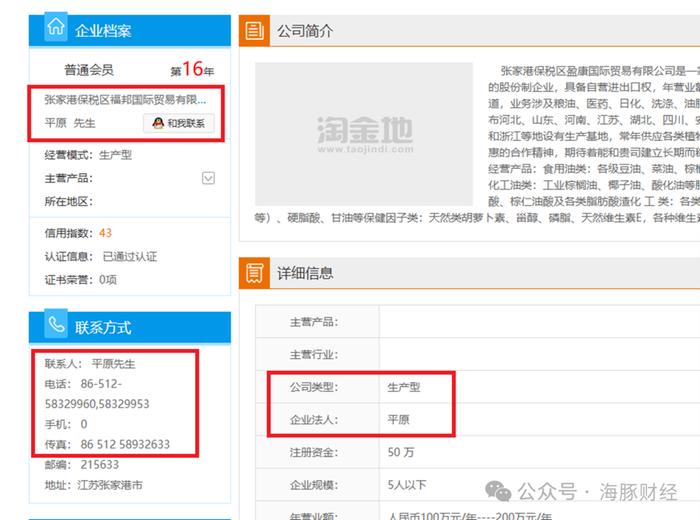Viewport: 700px width, 520px height.
Task: Click the document icon beside 公司简介
Action: 254,31
